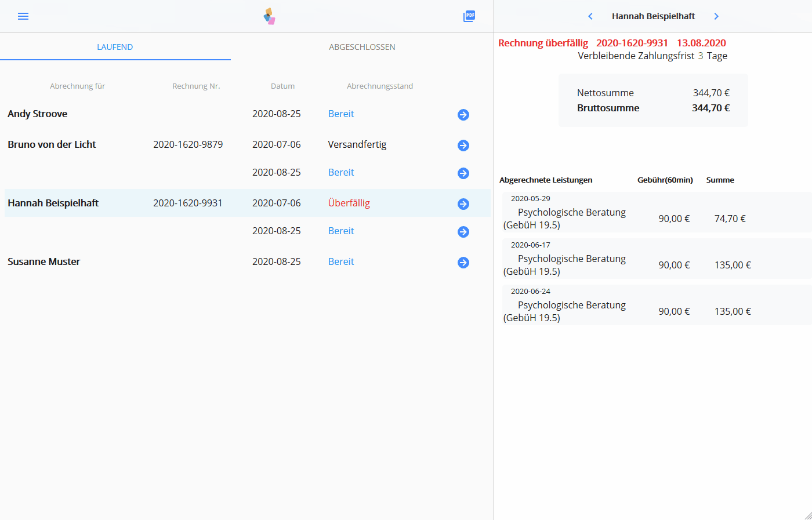Open Andy Stroove's invoice with the arrow
The height and width of the screenshot is (520, 812).
click(x=463, y=115)
